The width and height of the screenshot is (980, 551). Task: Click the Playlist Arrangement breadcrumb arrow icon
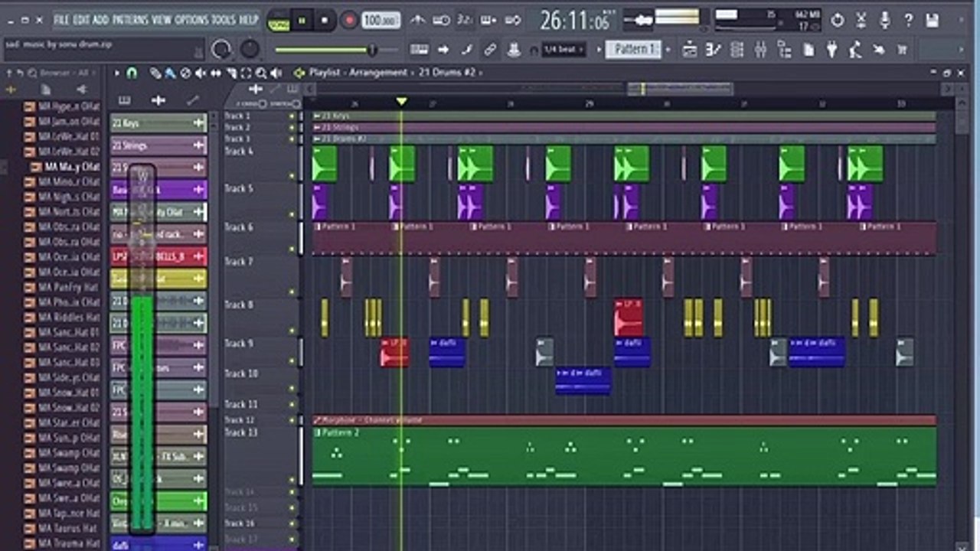(299, 73)
